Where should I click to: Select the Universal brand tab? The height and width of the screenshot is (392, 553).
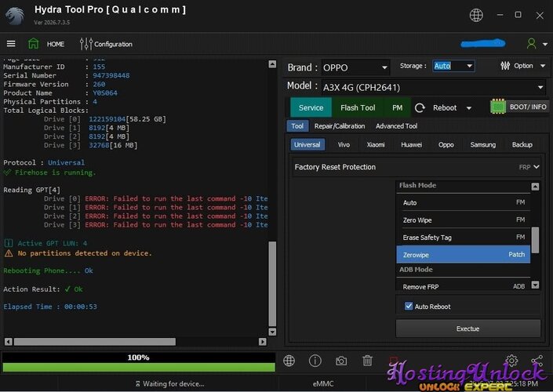pyautogui.click(x=307, y=144)
